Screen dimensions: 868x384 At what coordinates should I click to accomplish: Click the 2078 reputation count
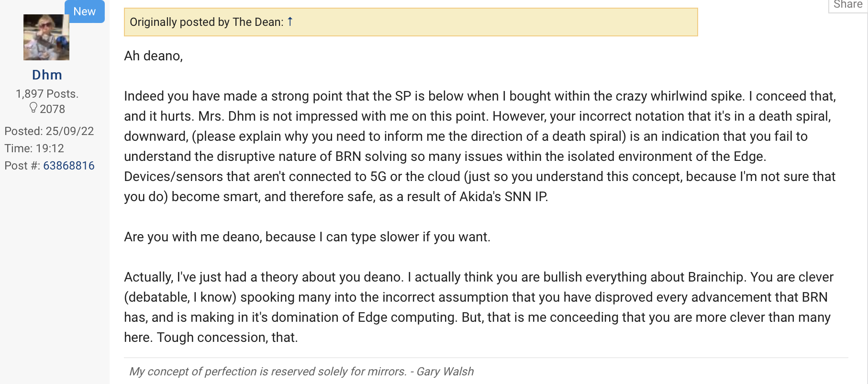[52, 109]
